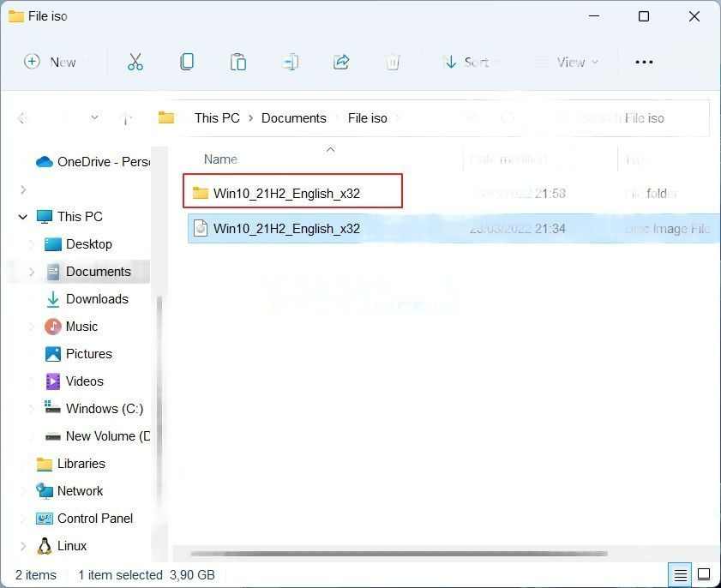This screenshot has height=588, width=721.
Task: Click the disc image file icon
Action: 201,228
